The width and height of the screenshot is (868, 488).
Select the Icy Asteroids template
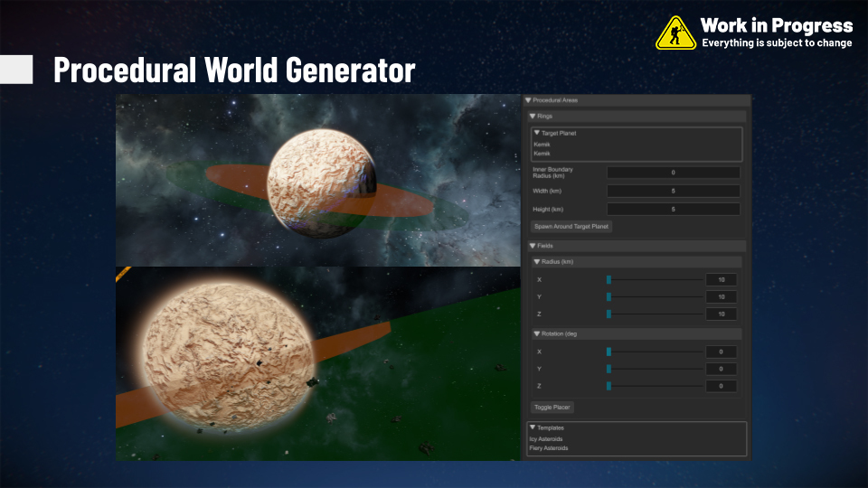tap(546, 439)
